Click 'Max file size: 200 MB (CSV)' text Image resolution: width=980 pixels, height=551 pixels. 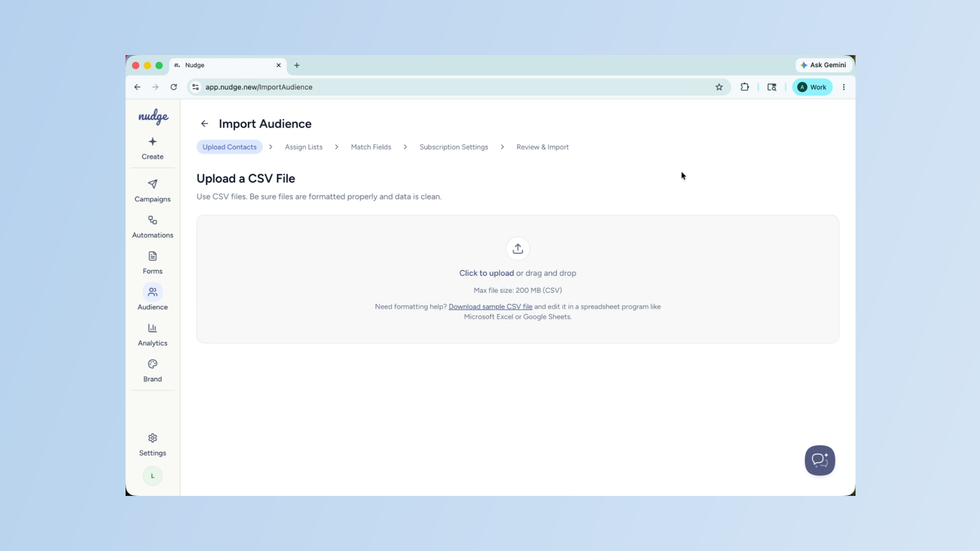click(x=518, y=290)
